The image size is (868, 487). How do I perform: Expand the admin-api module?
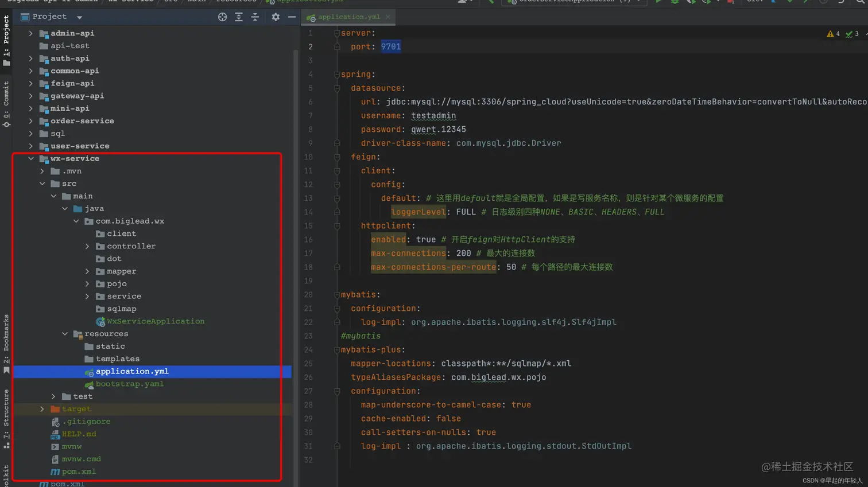pyautogui.click(x=31, y=33)
